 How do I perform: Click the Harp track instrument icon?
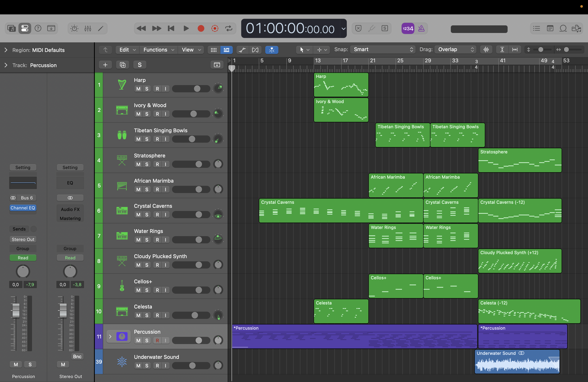tap(122, 85)
